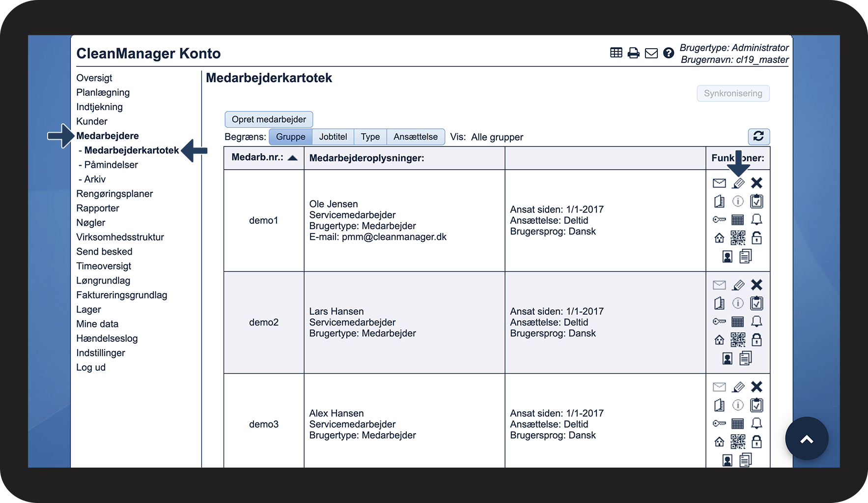Open Faktureringsgrundlag in the sidebar
868x503 pixels.
click(x=122, y=295)
